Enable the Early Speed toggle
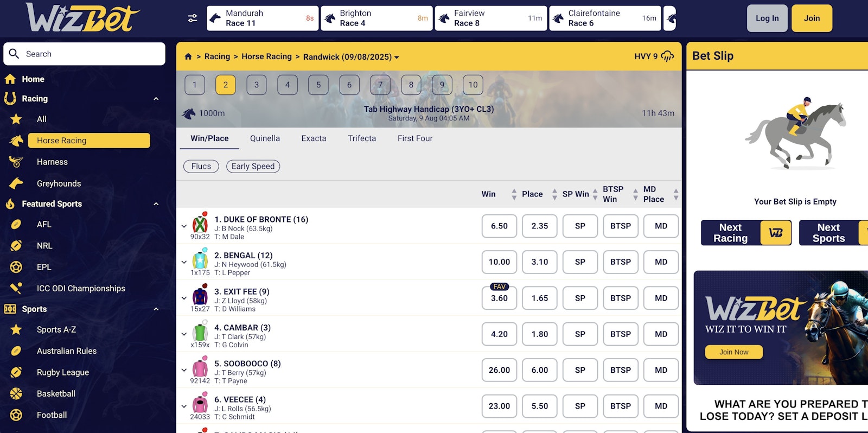 point(253,166)
